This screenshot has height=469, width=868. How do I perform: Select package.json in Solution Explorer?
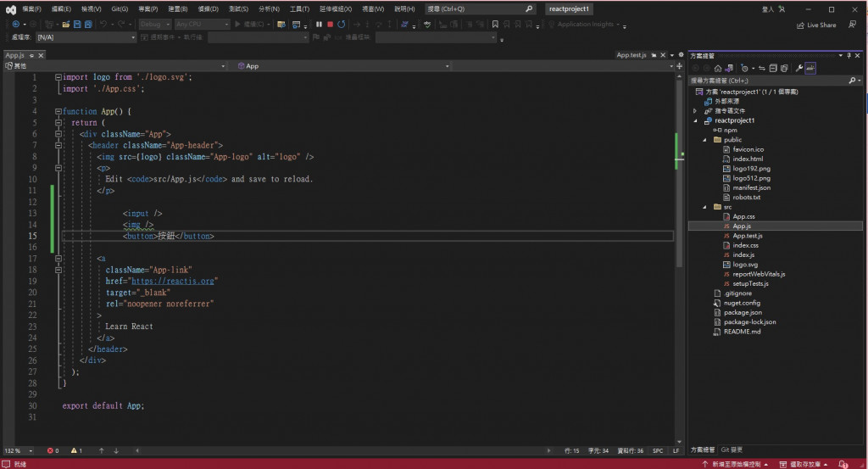click(x=743, y=313)
